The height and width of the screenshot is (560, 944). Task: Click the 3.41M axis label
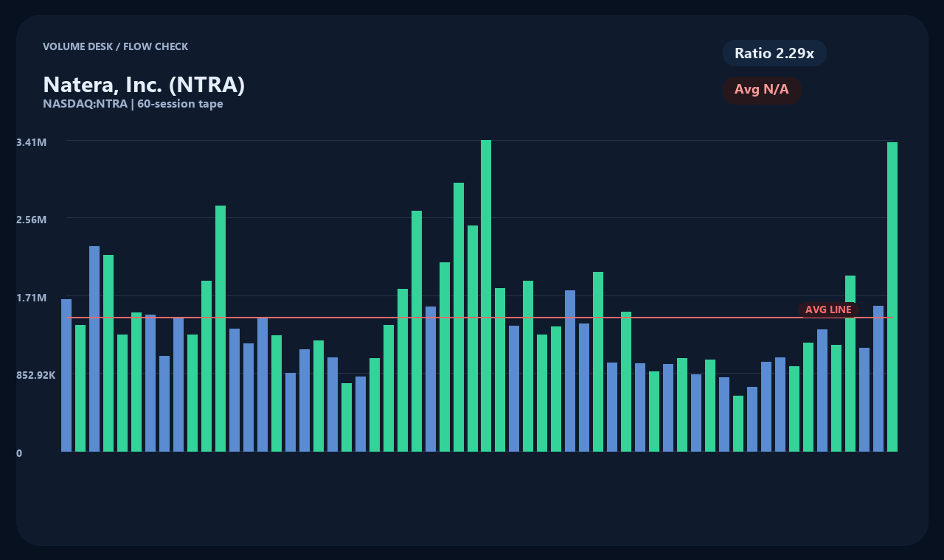coord(32,141)
